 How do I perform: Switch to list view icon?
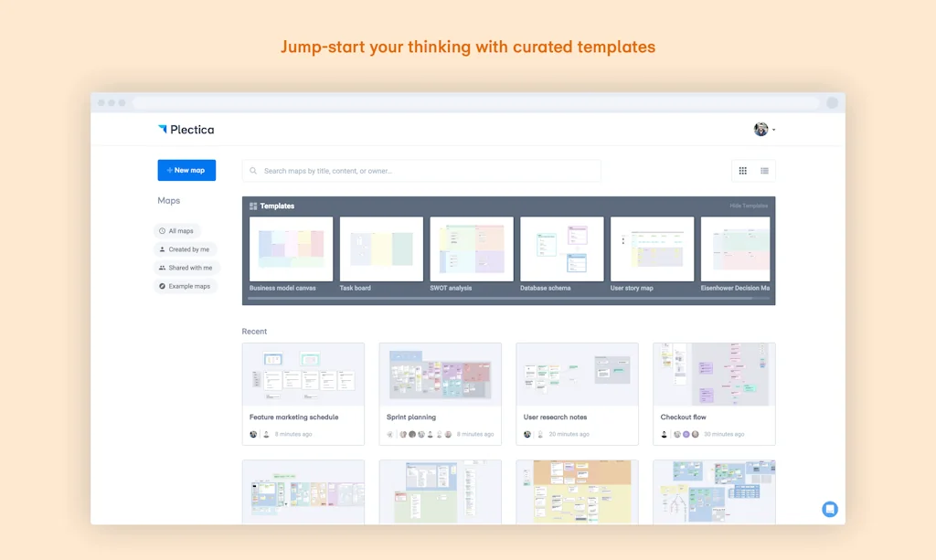pos(764,171)
